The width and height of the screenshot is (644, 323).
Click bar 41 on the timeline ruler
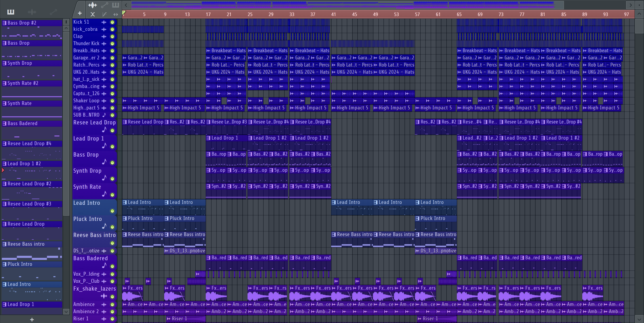(x=333, y=14)
